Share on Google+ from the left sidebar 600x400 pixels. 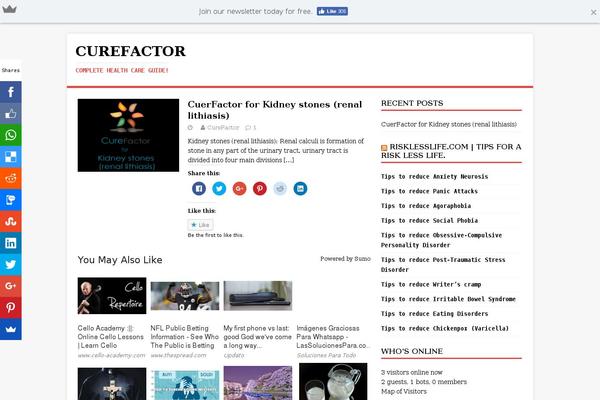(11, 286)
